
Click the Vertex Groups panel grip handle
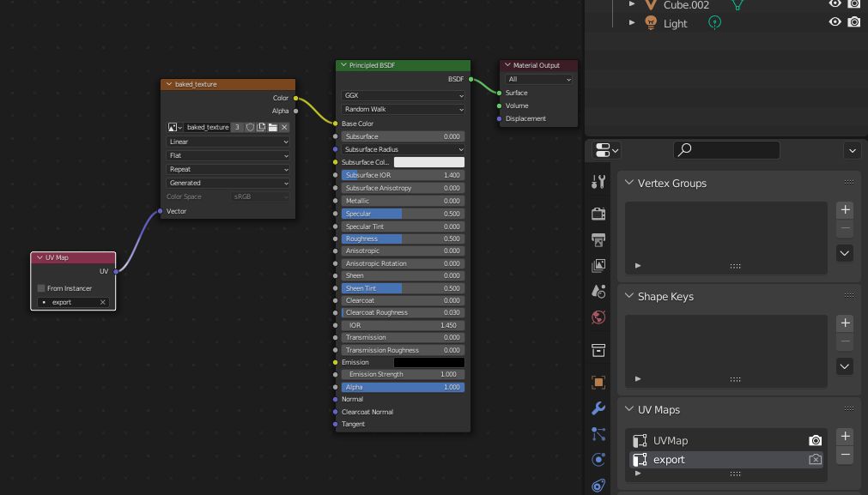pos(849,182)
